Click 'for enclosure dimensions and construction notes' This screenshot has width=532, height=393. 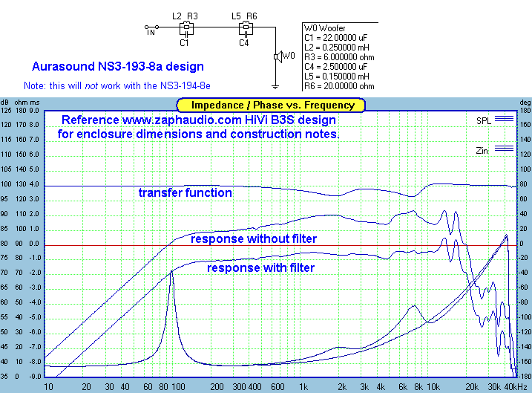tap(198, 134)
